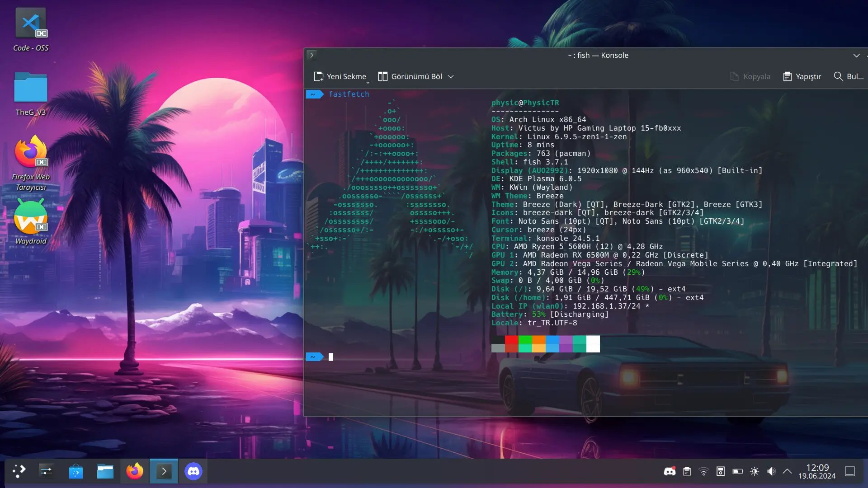Viewport: 868px width, 488px height.
Task: Click the CPU: AMD Ryzen 5 5600H line
Action: click(577, 247)
